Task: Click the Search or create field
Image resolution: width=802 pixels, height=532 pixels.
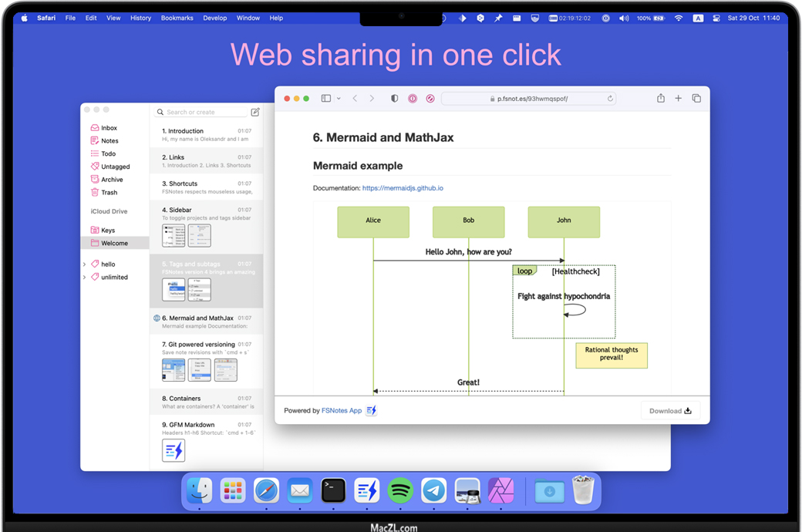Action: (x=200, y=112)
